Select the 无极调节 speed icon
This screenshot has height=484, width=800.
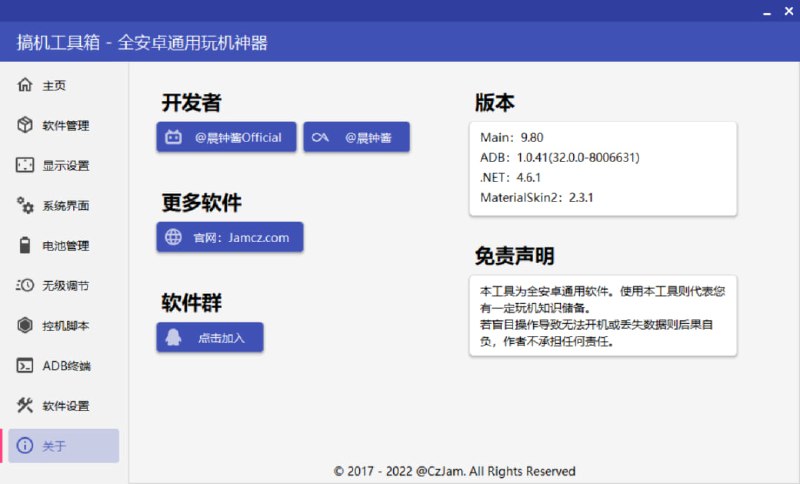pyautogui.click(x=25, y=285)
